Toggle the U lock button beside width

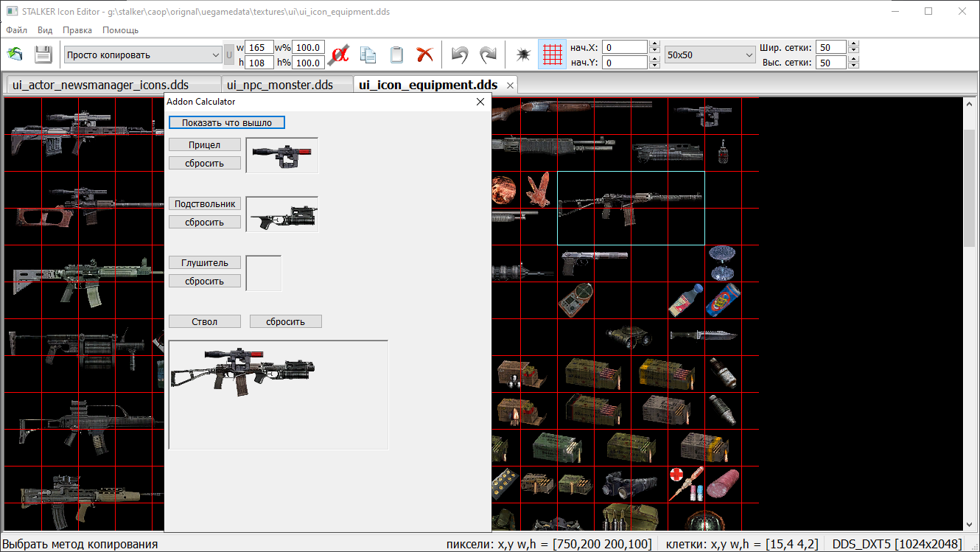tap(228, 55)
